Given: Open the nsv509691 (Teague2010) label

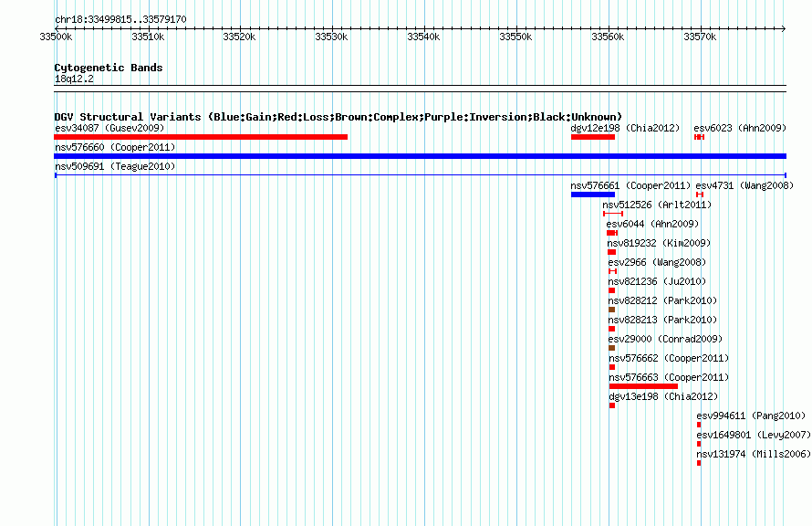Looking at the screenshot, I should coord(115,166).
